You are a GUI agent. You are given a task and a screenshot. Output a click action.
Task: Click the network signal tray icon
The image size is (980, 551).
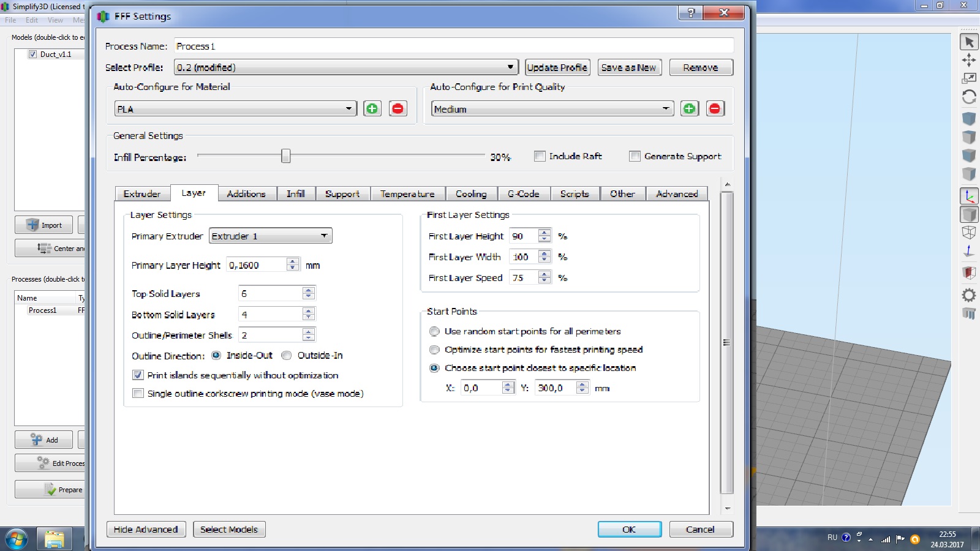point(885,539)
